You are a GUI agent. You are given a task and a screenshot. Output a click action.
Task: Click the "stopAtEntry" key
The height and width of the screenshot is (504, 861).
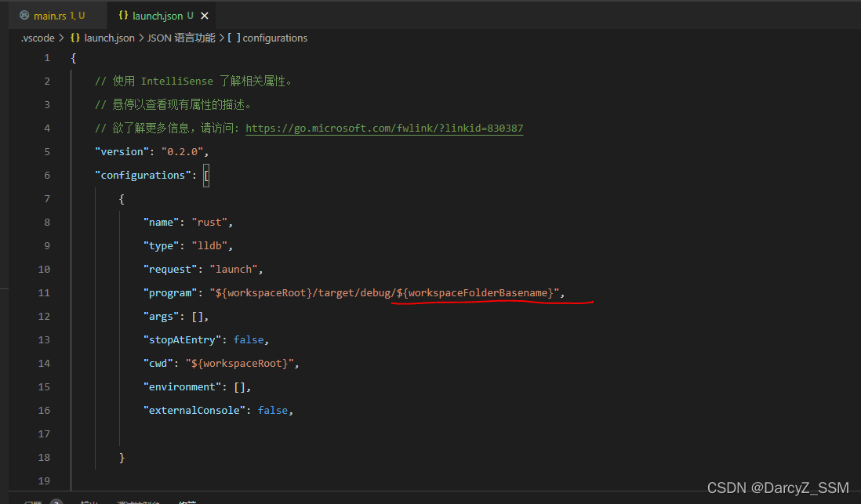pos(182,340)
